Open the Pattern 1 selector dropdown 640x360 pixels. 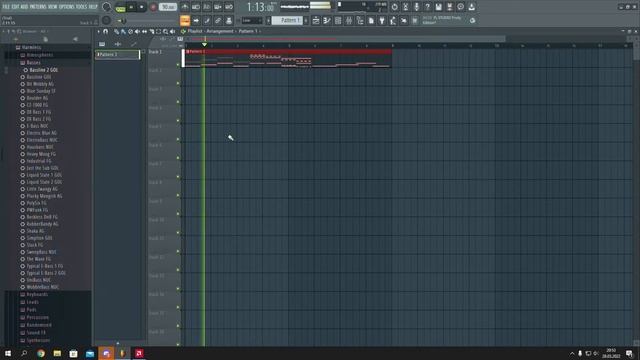(x=287, y=20)
